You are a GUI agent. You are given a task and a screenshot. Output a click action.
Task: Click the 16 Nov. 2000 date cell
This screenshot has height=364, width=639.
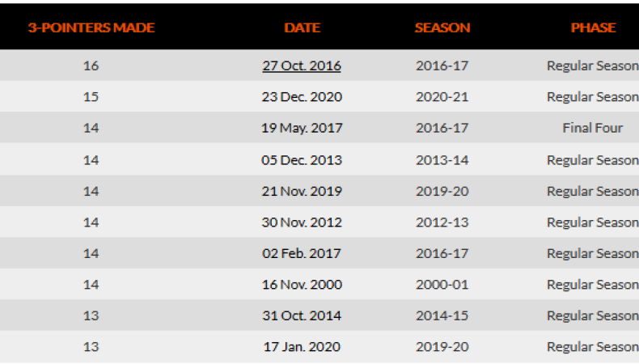pyautogui.click(x=302, y=284)
